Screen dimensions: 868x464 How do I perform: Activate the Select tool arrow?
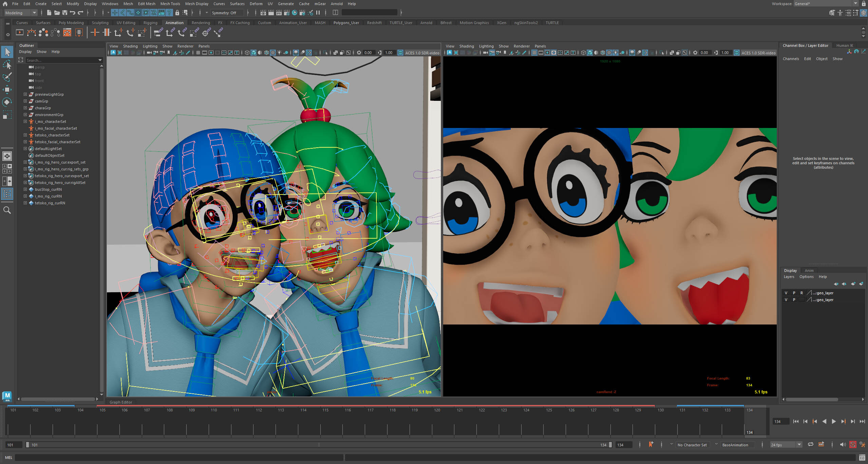point(7,52)
